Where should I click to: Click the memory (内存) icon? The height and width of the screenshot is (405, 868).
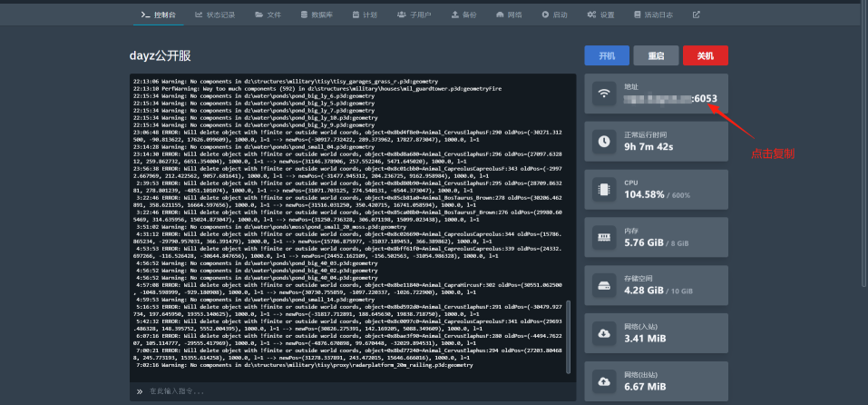(603, 237)
